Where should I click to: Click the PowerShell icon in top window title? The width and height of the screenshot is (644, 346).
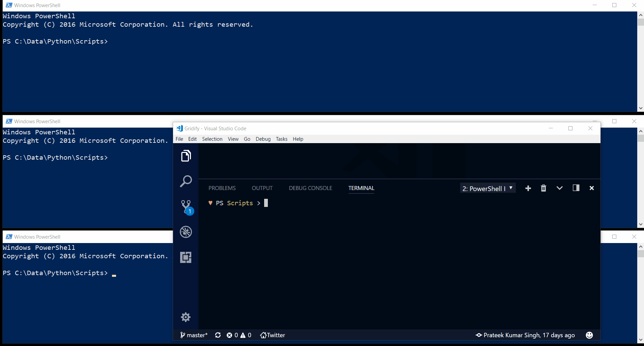coord(9,5)
